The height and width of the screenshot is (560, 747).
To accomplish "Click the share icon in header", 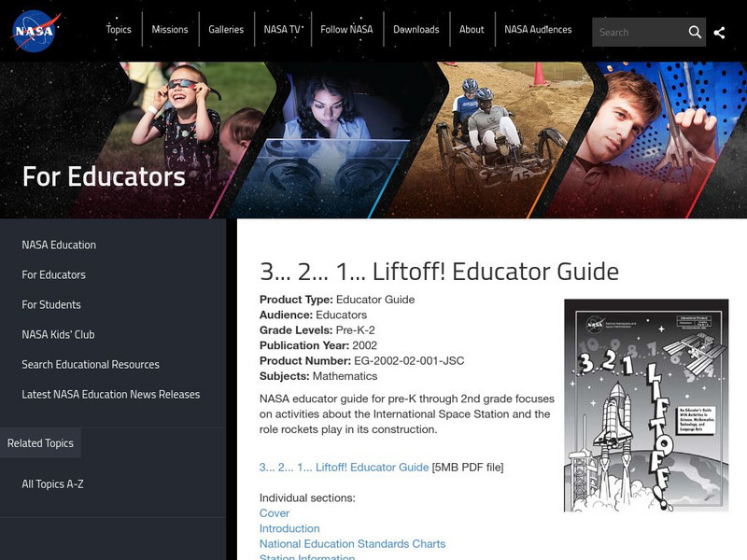I will tap(720, 32).
